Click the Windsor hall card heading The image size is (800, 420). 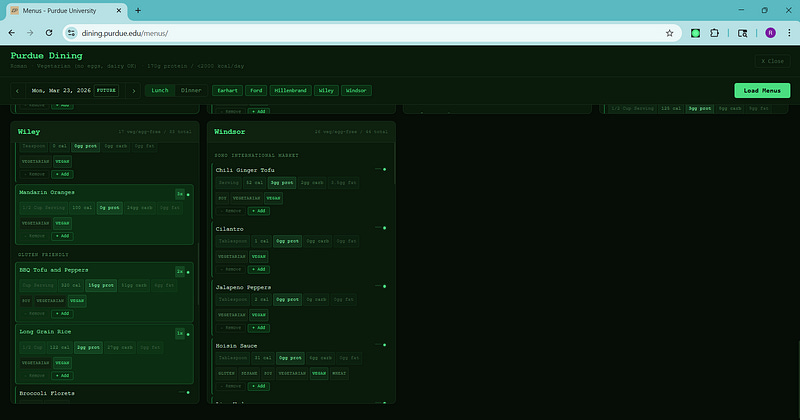[230, 132]
